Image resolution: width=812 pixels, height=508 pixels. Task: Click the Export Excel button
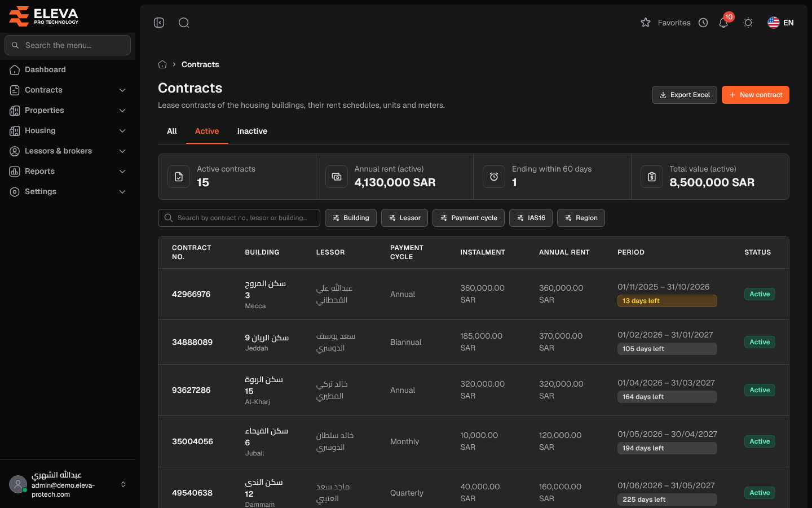click(x=685, y=95)
